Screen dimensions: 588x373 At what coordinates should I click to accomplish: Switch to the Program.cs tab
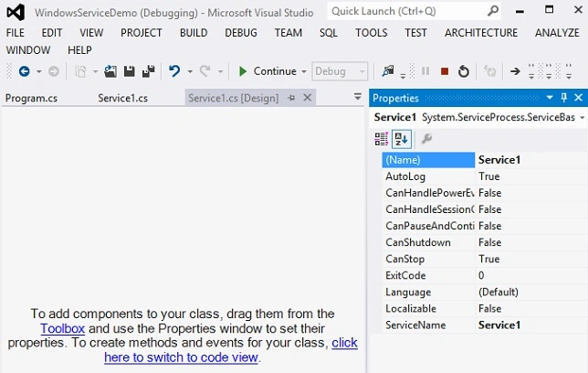click(x=31, y=98)
